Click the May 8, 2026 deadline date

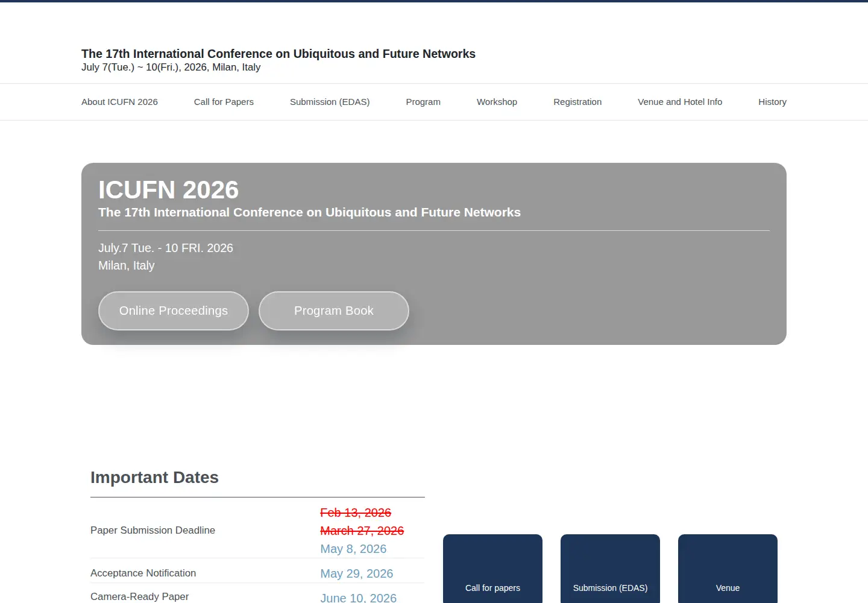pyautogui.click(x=353, y=549)
